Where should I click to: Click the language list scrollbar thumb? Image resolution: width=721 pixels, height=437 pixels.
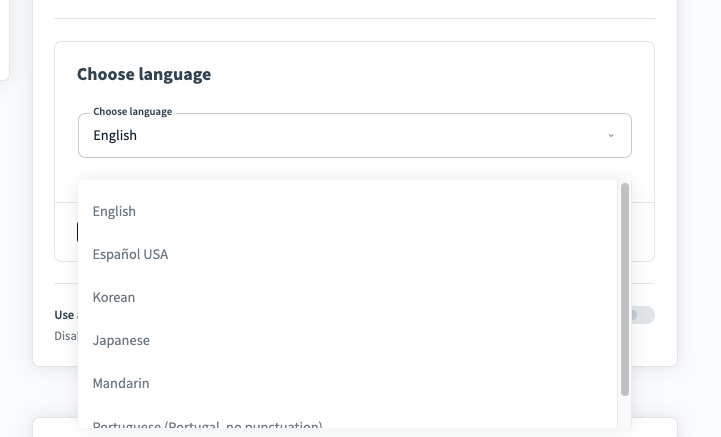625,288
